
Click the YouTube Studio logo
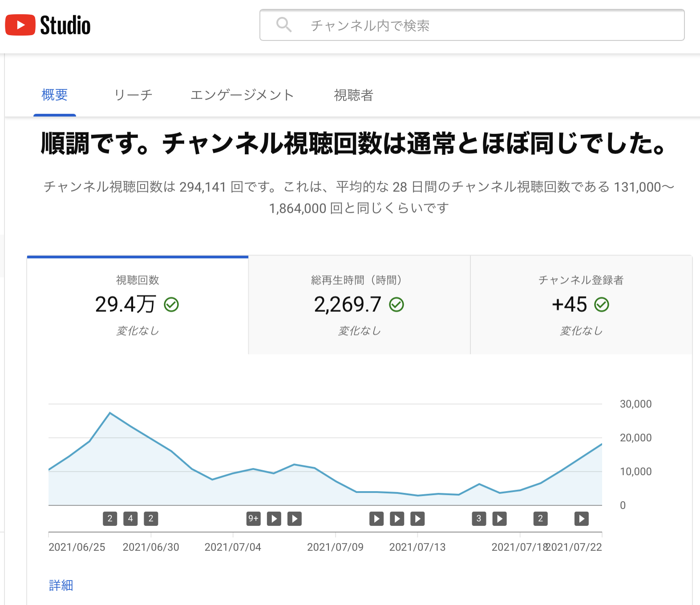[x=48, y=25]
